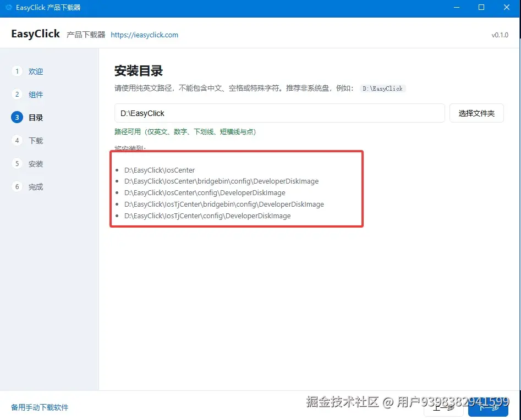The height and width of the screenshot is (420, 521).
Task: Open the 下载 step label
Action: (36, 141)
